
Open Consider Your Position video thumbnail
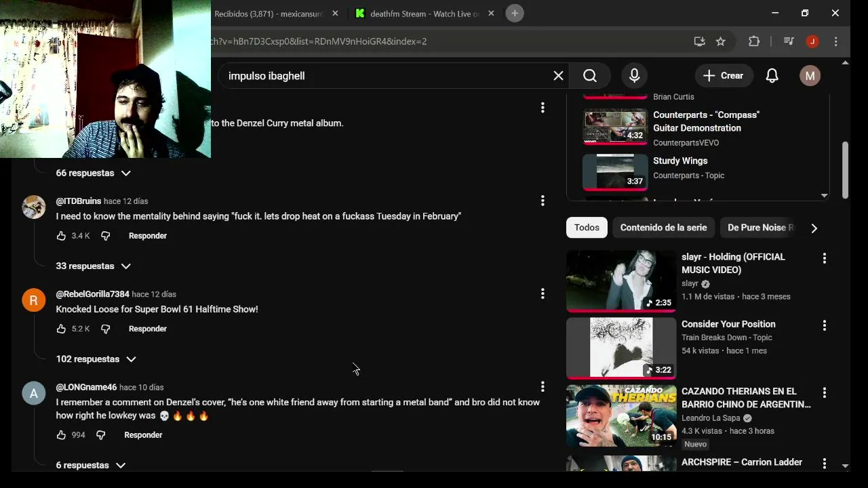coord(621,348)
